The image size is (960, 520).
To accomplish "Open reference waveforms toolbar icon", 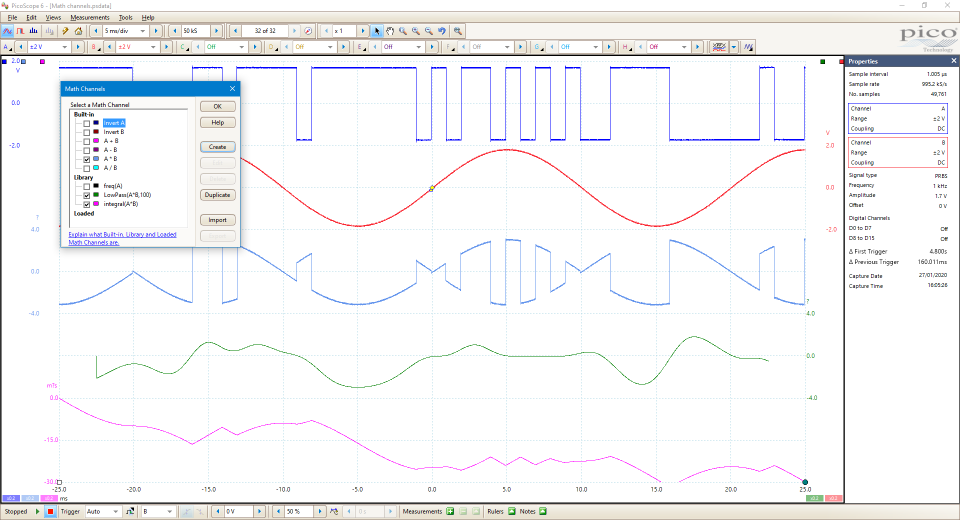I will 748,47.
